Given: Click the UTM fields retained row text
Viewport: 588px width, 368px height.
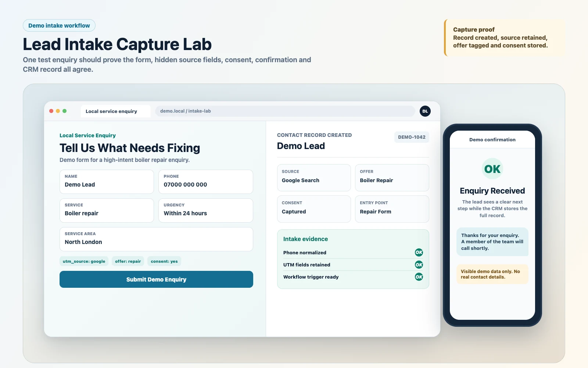Looking at the screenshot, I should [306, 265].
